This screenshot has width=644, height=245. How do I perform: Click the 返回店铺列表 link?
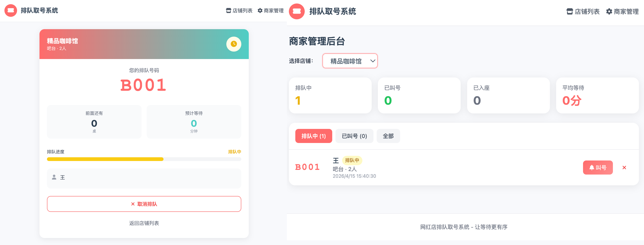tap(144, 223)
